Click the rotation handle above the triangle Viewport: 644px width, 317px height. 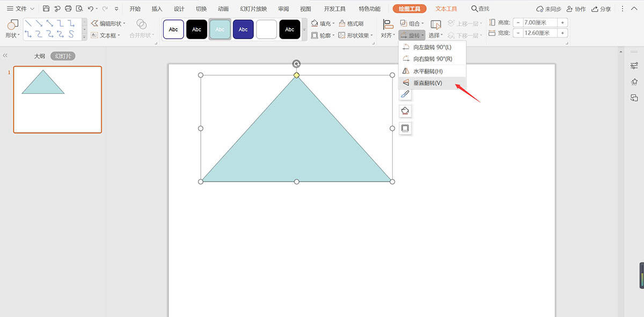coord(296,64)
